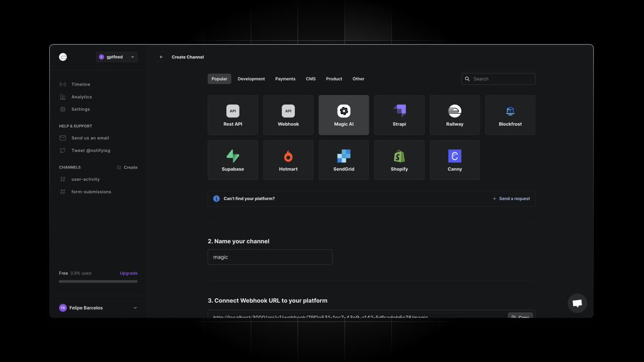Click the envelope icon beside Send us an email
The width and height of the screenshot is (644, 362).
(63, 138)
